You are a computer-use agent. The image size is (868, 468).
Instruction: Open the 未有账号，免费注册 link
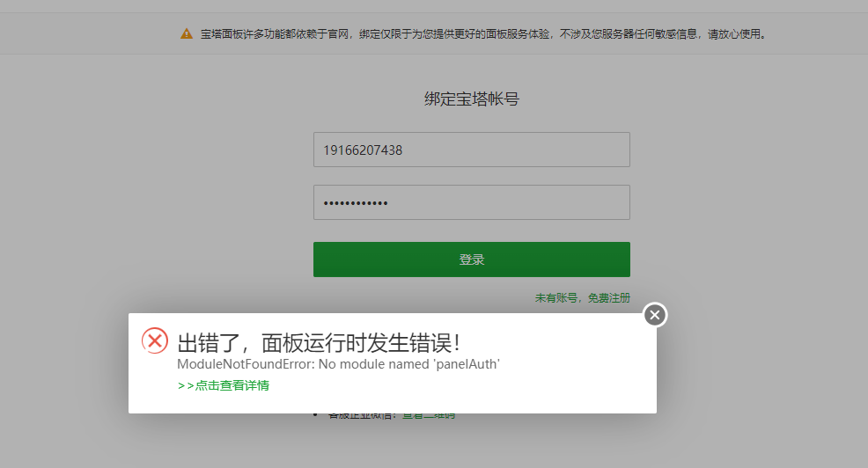pos(583,298)
